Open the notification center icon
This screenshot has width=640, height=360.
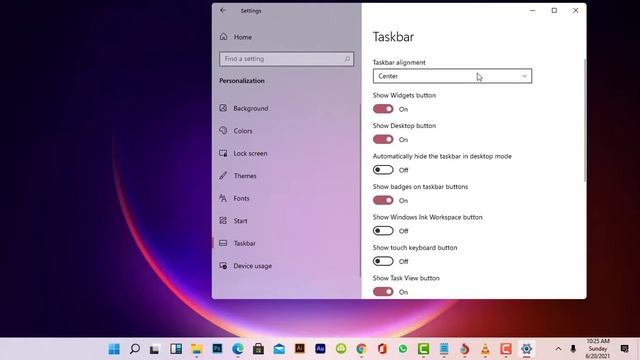point(624,349)
